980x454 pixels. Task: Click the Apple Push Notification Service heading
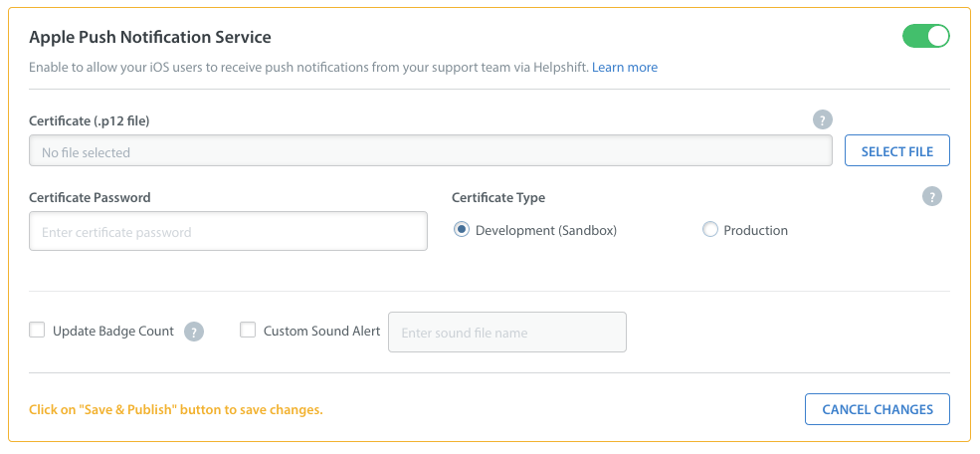click(150, 37)
